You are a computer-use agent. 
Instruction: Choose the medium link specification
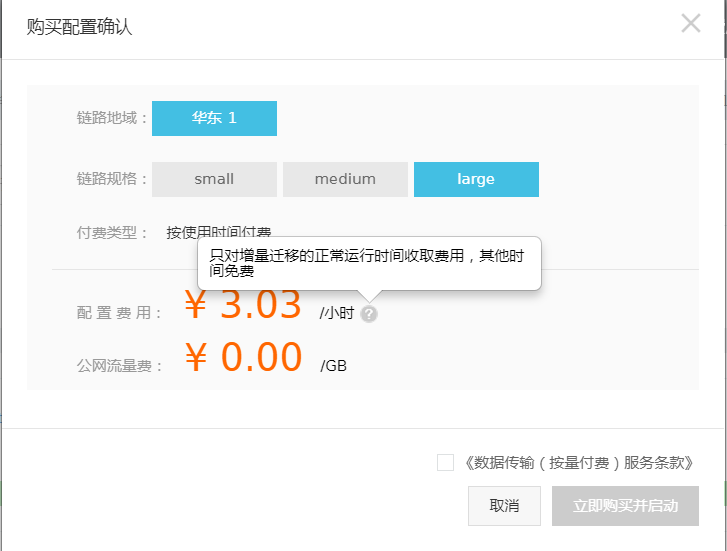(345, 179)
